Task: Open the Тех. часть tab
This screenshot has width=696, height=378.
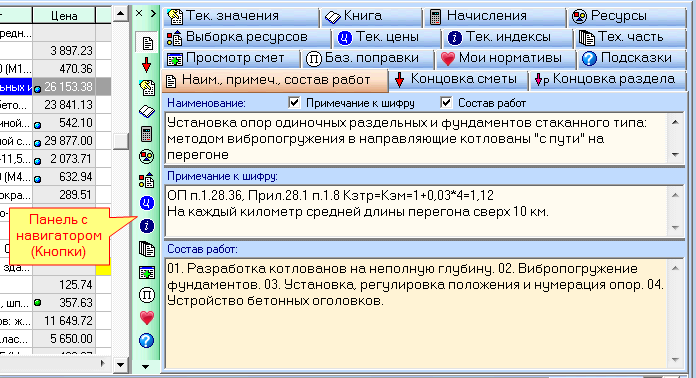Action: (631, 37)
